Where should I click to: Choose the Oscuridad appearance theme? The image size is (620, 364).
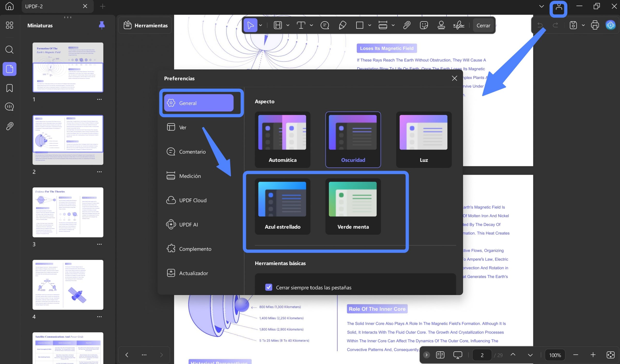pyautogui.click(x=353, y=140)
